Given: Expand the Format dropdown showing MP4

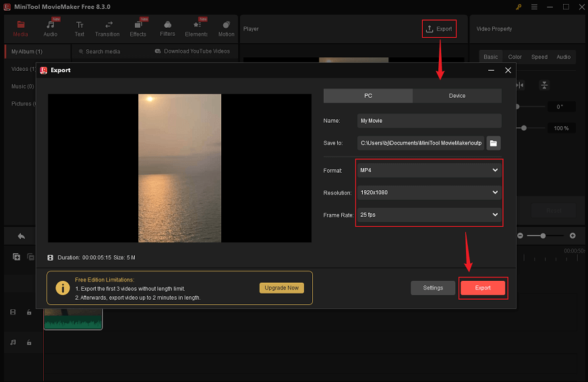Looking at the screenshot, I should click(x=429, y=171).
